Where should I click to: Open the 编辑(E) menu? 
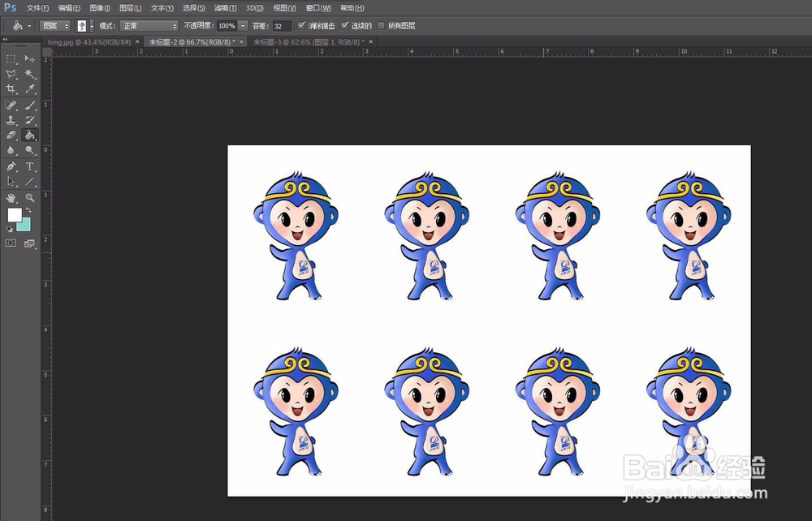[69, 8]
